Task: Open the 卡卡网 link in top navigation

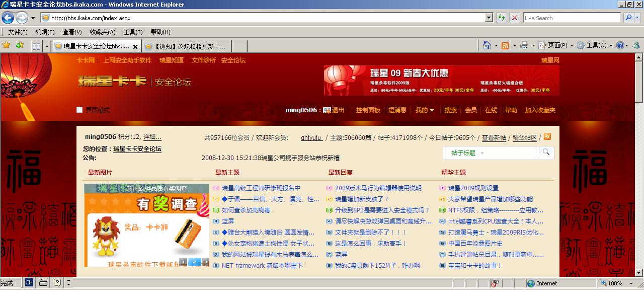Action: 86,60
